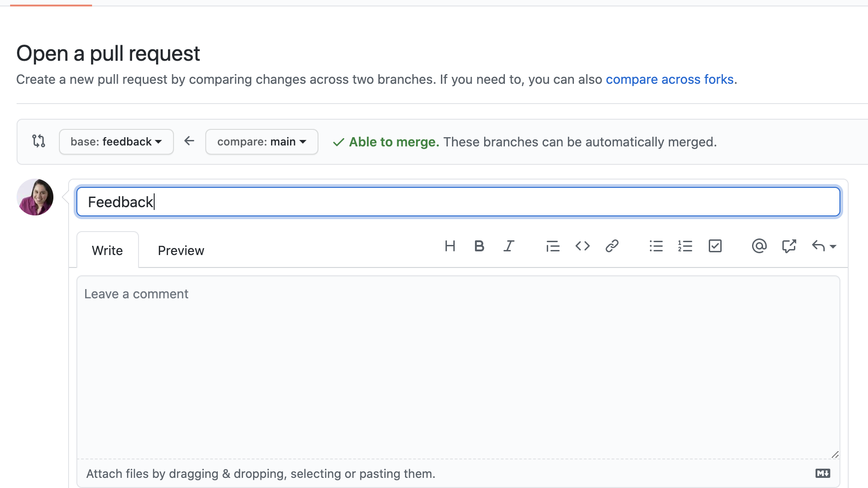
Task: Open the compare branch selector
Action: [261, 142]
